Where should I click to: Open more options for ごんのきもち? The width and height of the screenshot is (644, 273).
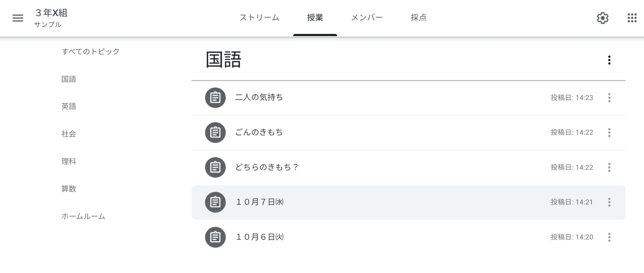coord(609,132)
